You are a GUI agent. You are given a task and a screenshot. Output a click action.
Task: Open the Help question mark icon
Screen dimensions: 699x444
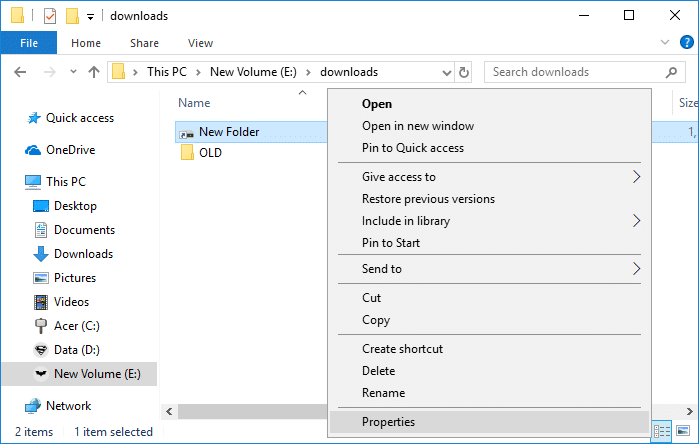(685, 43)
